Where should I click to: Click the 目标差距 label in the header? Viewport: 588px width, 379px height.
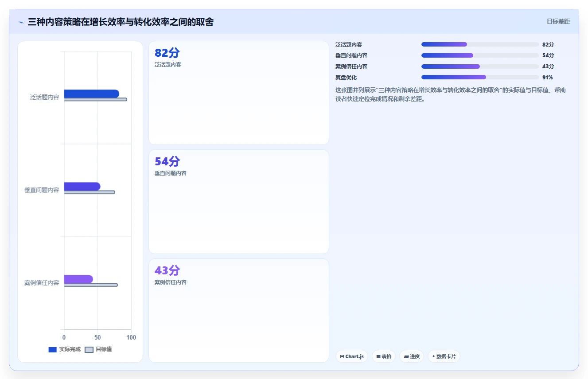pyautogui.click(x=558, y=21)
